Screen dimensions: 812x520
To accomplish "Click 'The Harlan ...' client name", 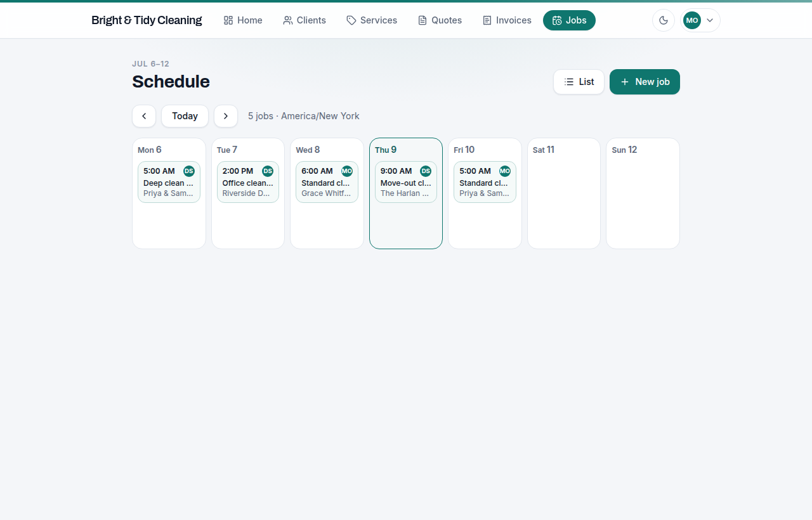I will tap(405, 193).
